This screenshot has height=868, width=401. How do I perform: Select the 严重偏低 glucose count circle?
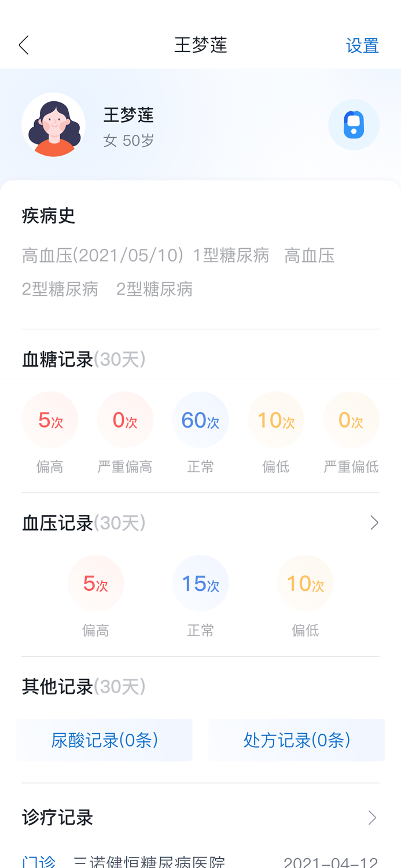(351, 420)
